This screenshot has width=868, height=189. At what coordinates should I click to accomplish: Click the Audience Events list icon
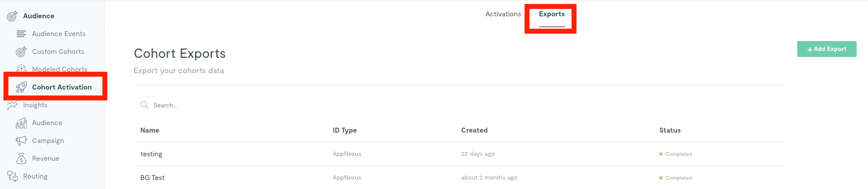pos(21,34)
